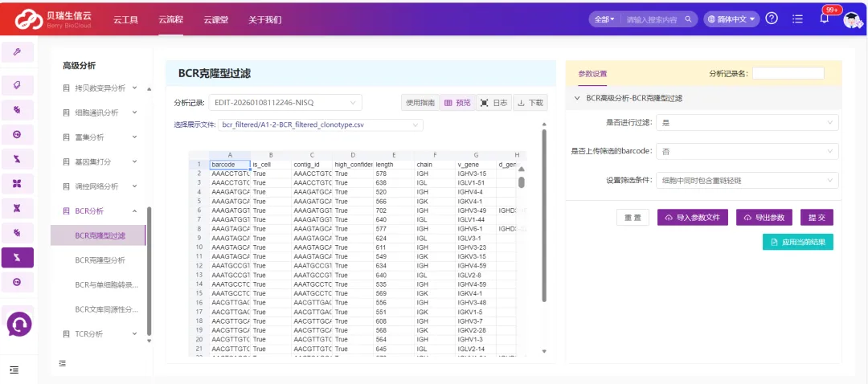Viewport: 868px width, 384px height.
Task: Collapse the 高级分析 menu with fold icon
Action: pos(62,364)
